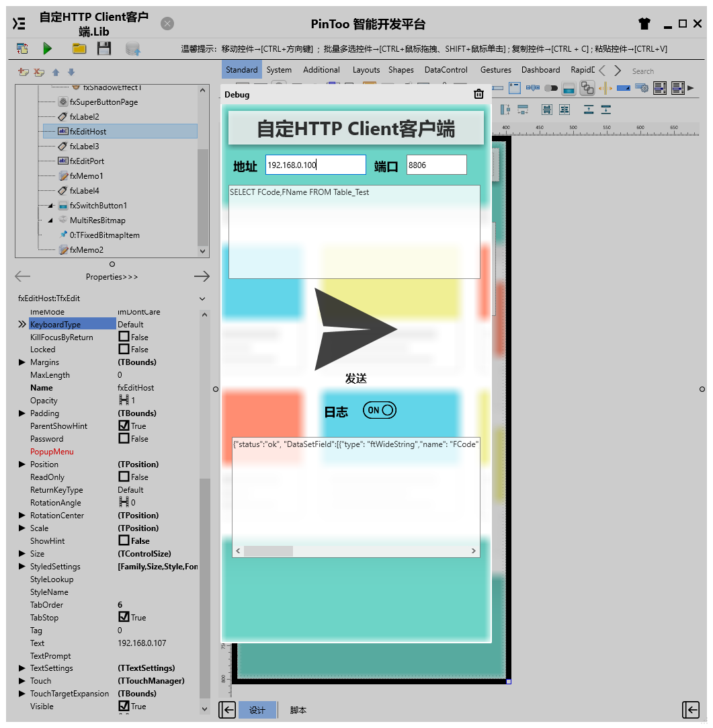Switch to the Additional palette tab
713x728 pixels.
pos(321,70)
